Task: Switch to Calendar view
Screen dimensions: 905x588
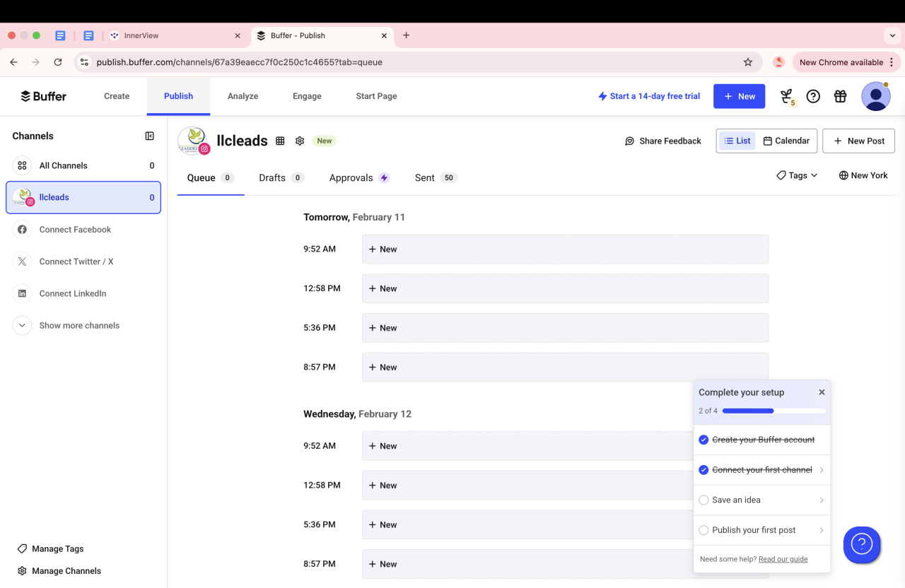Action: pos(786,141)
